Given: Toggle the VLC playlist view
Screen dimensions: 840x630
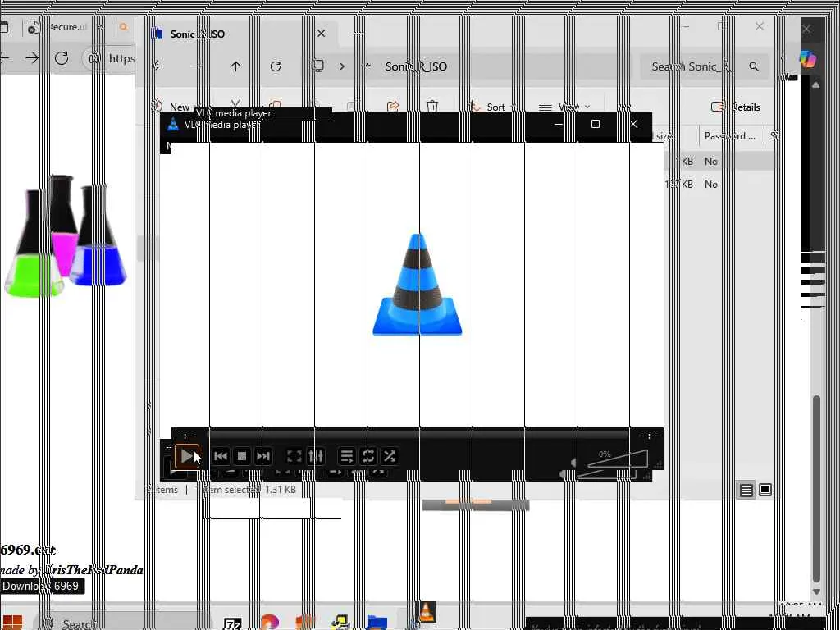Looking at the screenshot, I should (347, 456).
